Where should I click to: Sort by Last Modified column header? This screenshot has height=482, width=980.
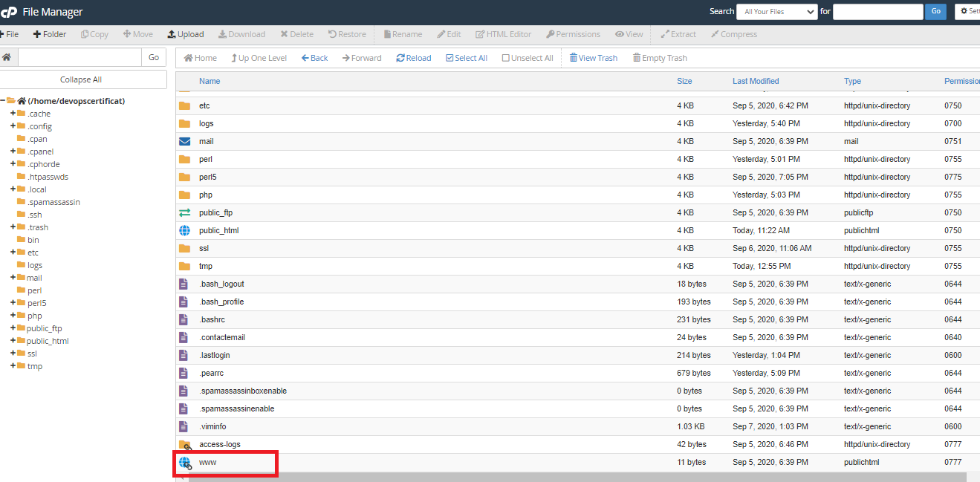(755, 81)
